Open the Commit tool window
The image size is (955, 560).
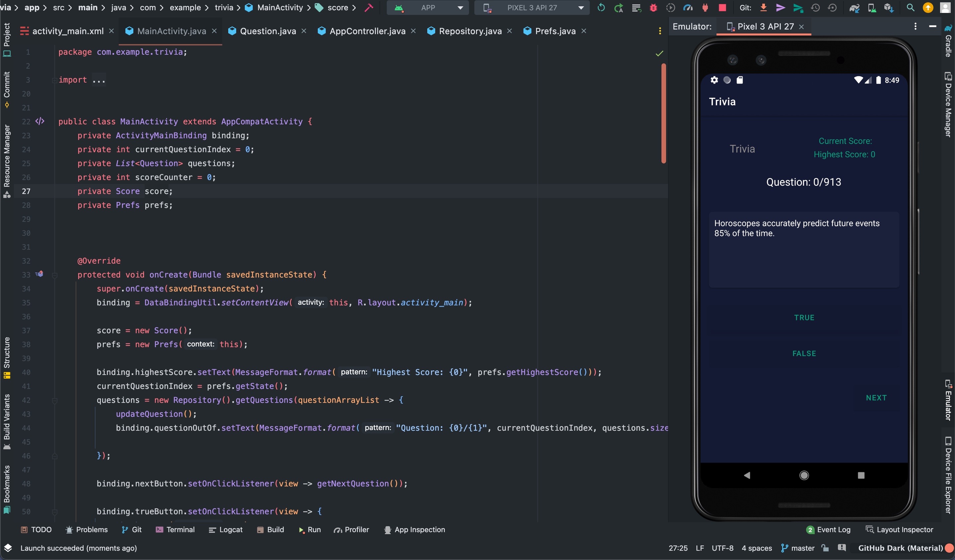pyautogui.click(x=7, y=90)
